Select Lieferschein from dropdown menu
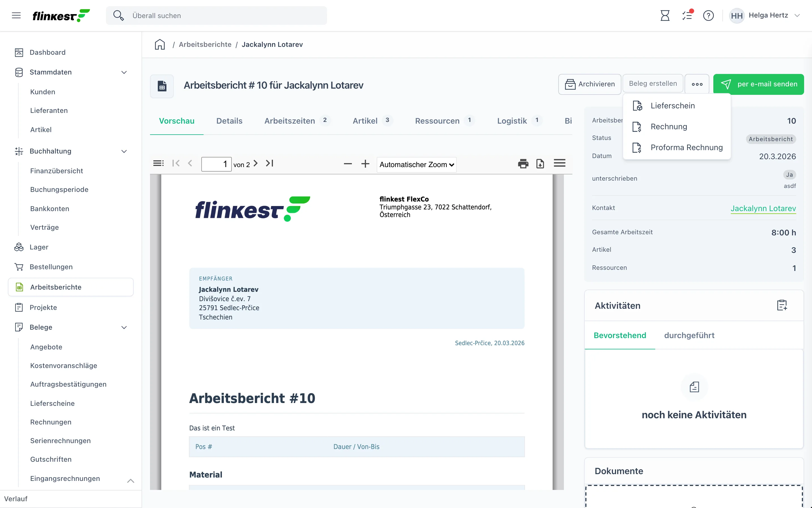 click(676, 106)
